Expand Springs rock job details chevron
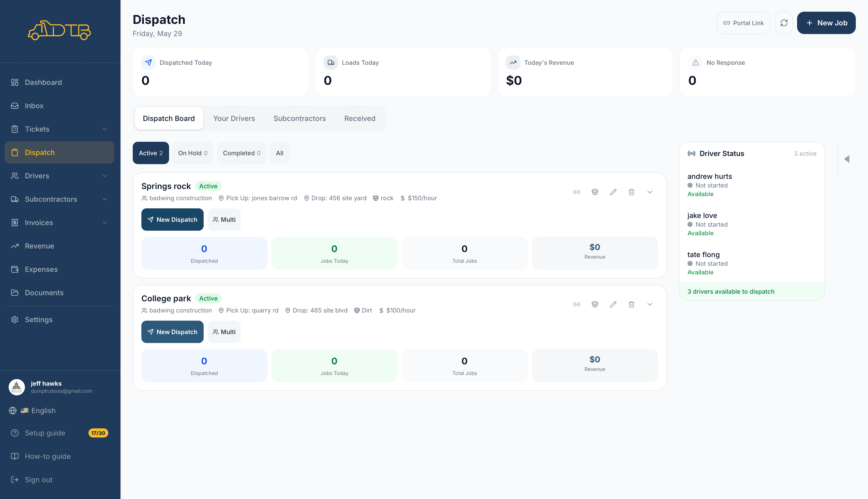 [x=650, y=192]
